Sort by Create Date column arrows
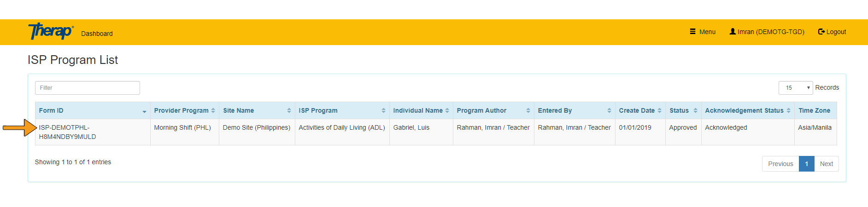The image size is (868, 207). pos(659,110)
